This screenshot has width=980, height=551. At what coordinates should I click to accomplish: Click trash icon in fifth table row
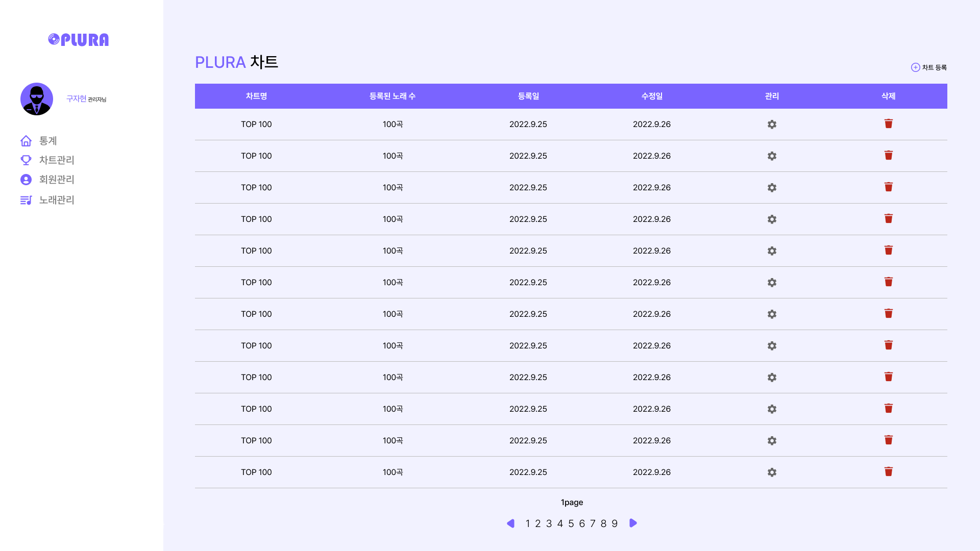888,251
